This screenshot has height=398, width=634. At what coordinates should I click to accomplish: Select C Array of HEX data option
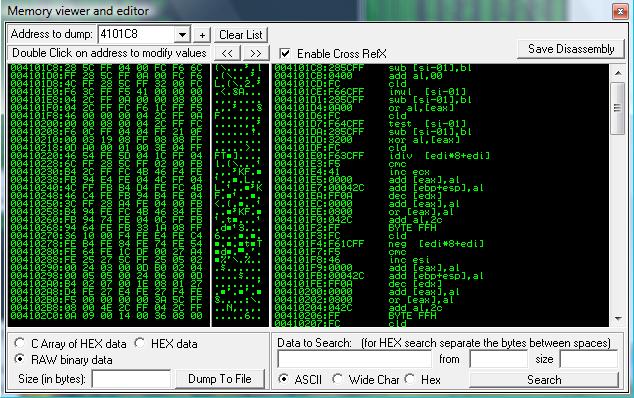tap(19, 343)
